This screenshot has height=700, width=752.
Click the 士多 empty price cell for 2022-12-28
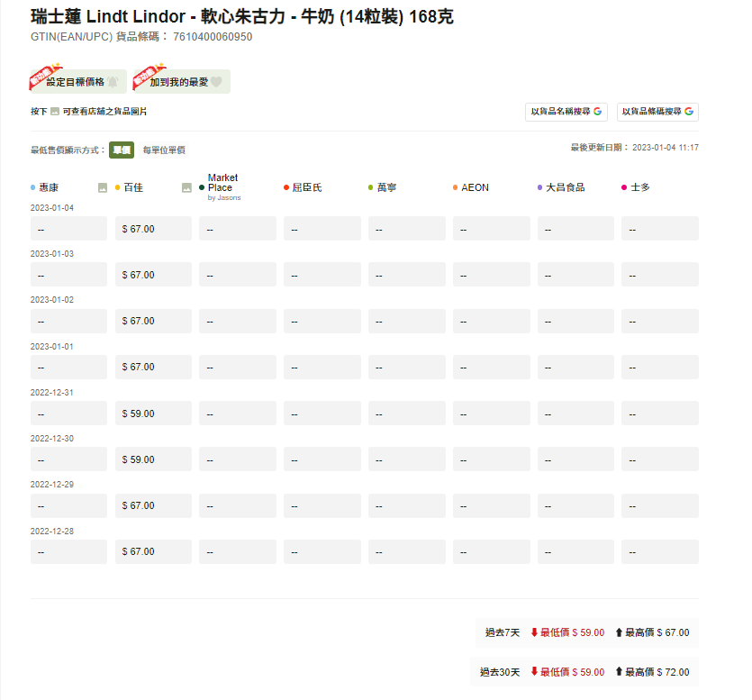[x=660, y=551]
